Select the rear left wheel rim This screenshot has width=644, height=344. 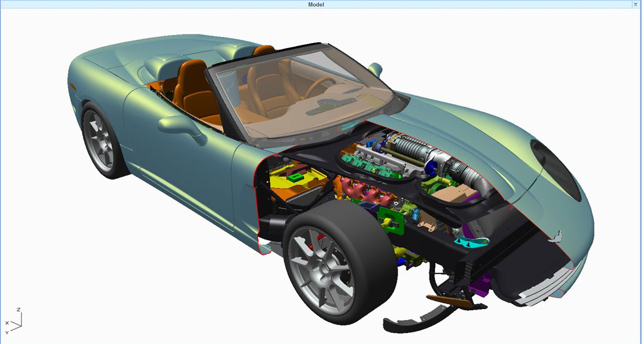pyautogui.click(x=98, y=141)
